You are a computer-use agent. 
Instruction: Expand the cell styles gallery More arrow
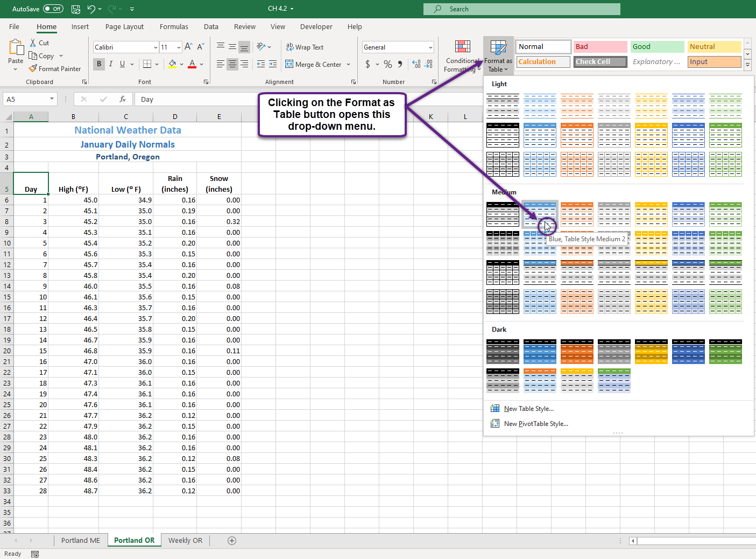click(x=747, y=65)
